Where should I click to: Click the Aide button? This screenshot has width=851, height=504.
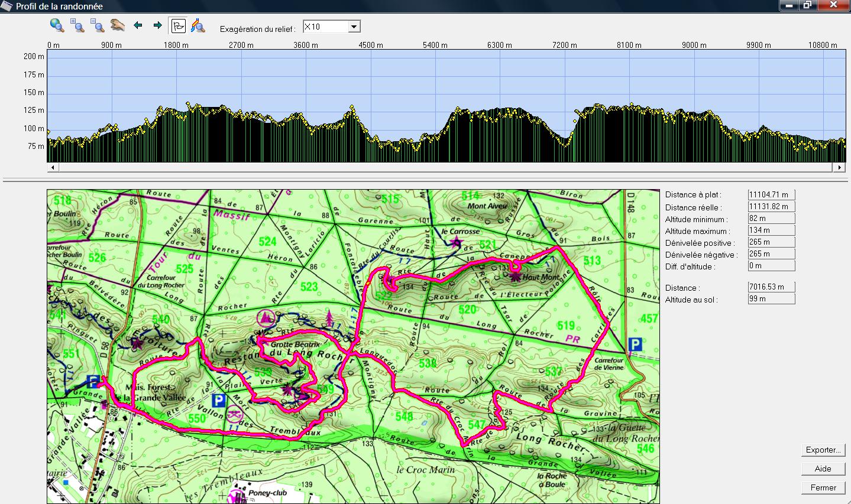pyautogui.click(x=823, y=469)
